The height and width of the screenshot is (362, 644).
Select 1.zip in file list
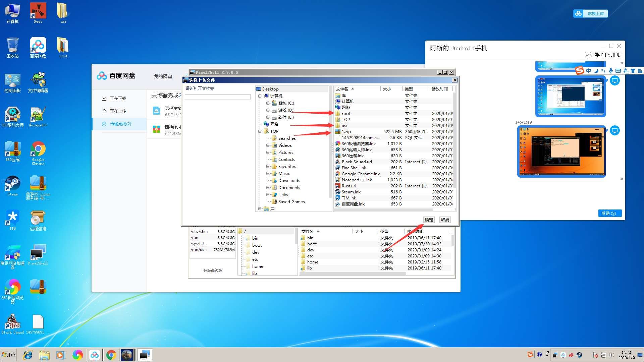point(394,132)
